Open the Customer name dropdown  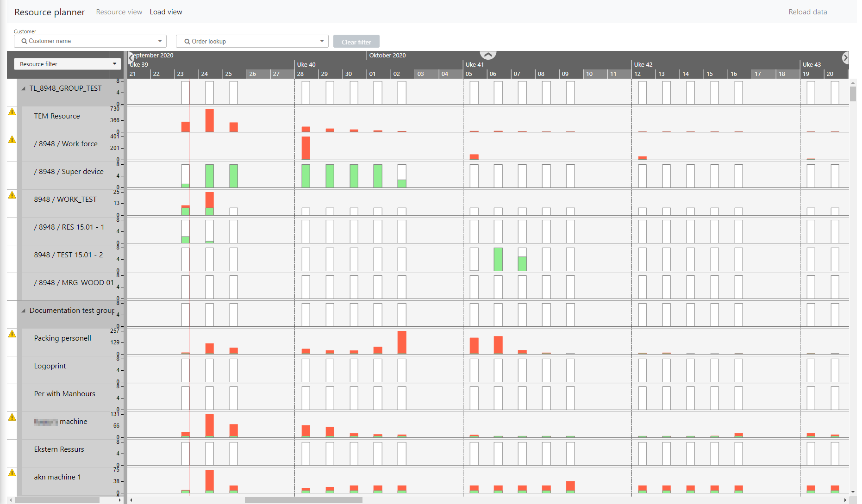(90, 41)
